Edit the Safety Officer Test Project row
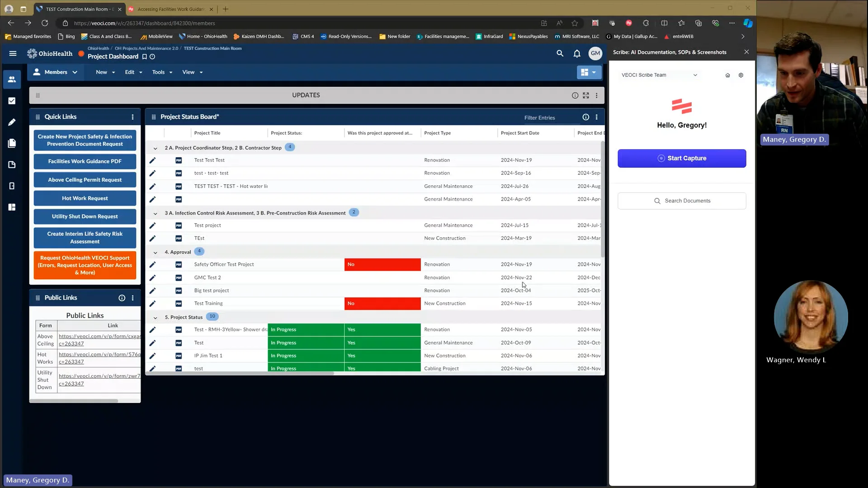868x488 pixels. click(x=152, y=264)
